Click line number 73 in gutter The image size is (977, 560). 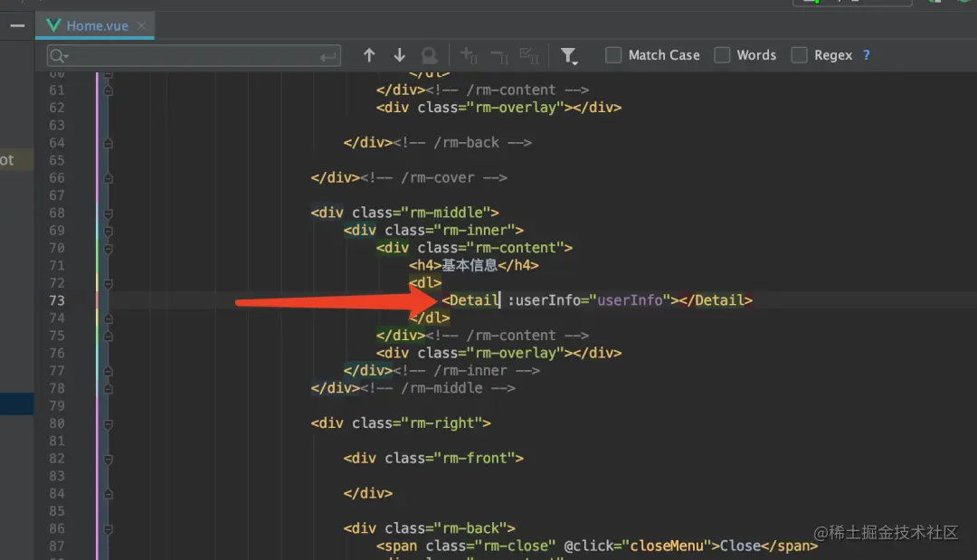(x=57, y=300)
